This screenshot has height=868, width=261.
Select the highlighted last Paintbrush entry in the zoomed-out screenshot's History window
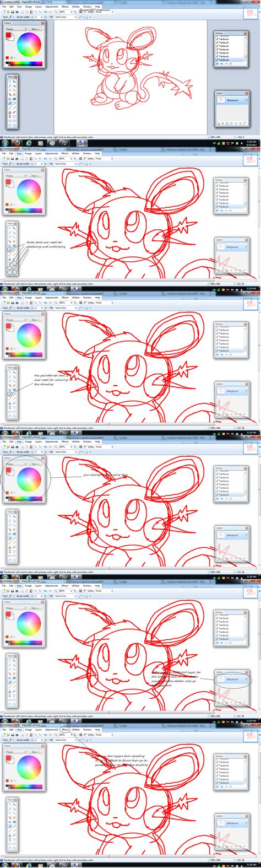click(230, 60)
